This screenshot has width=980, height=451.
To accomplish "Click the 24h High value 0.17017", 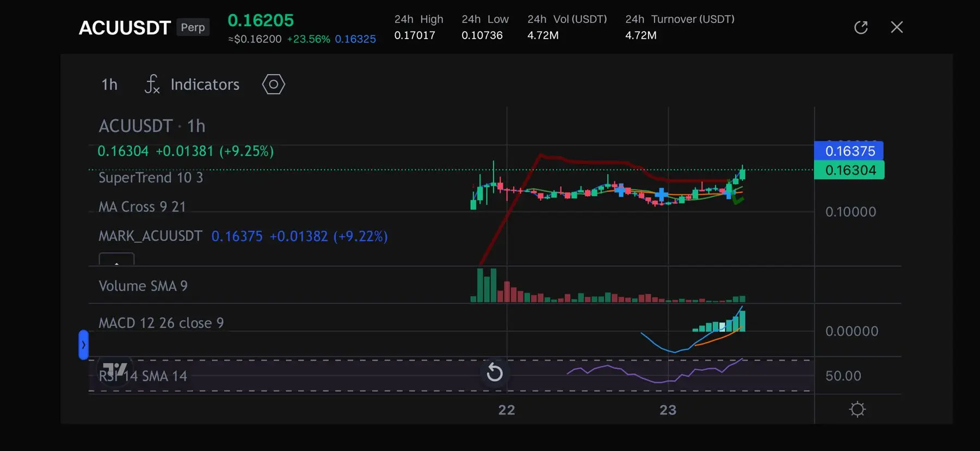I will coord(415,35).
